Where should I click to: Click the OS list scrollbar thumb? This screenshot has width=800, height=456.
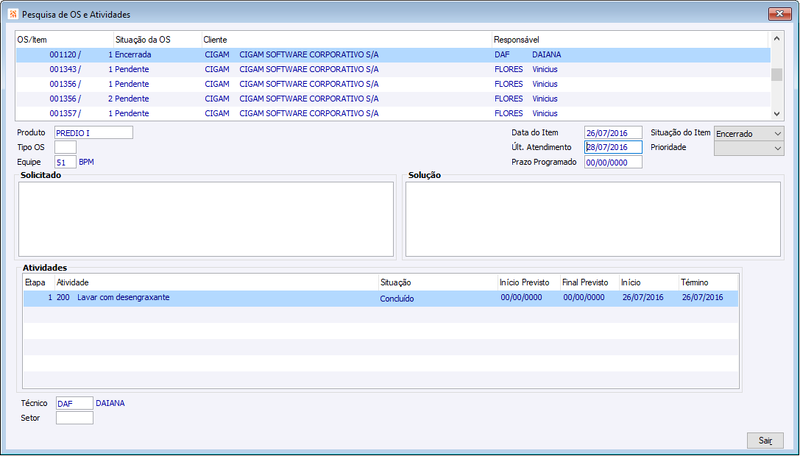pos(776,74)
